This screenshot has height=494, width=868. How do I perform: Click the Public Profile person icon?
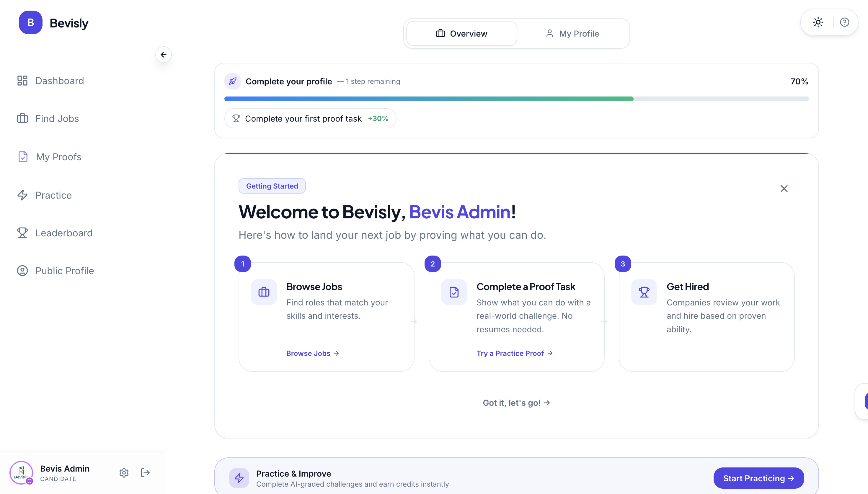coord(22,271)
